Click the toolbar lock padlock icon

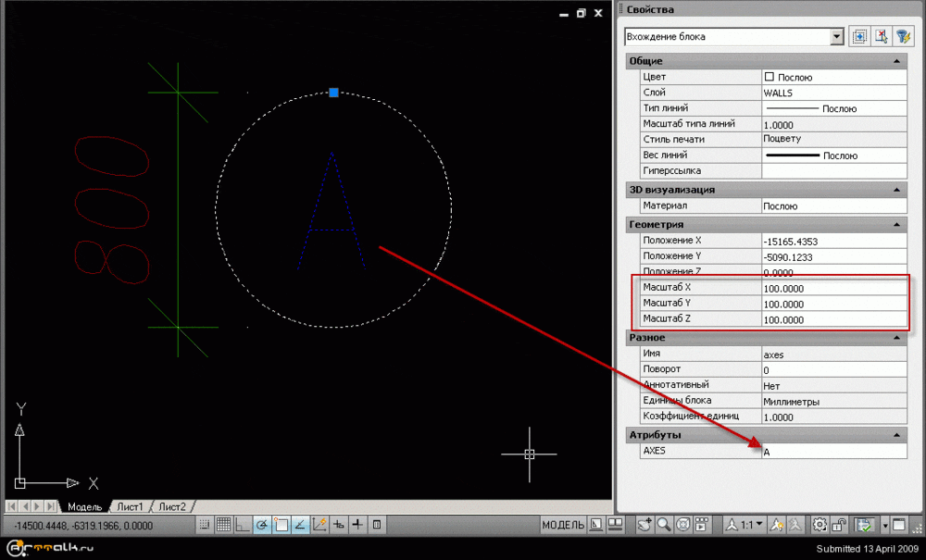[840, 525]
